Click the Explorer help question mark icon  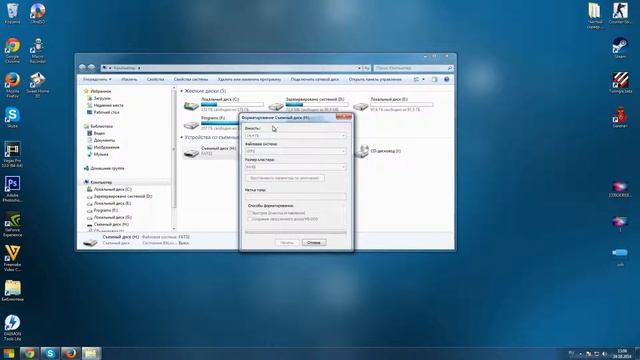[447, 79]
